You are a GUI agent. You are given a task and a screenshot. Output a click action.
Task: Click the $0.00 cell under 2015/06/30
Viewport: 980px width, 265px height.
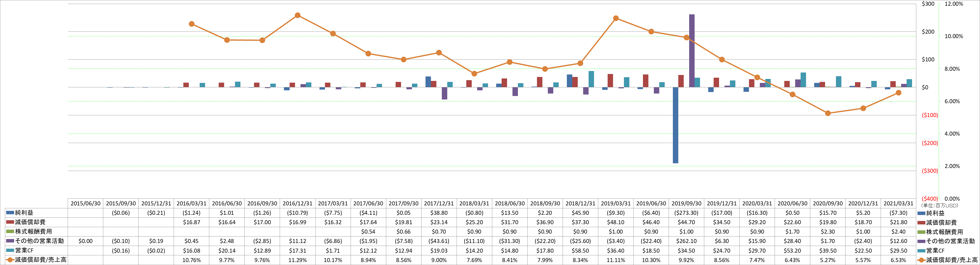[85, 241]
